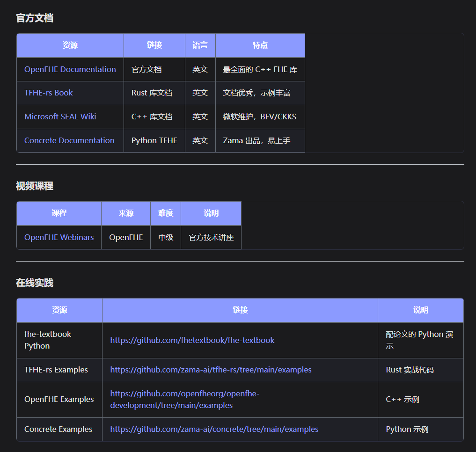476x452 pixels.
Task: Open the fhetextbook/fhe-textbook GitHub URL
Action: click(x=192, y=340)
